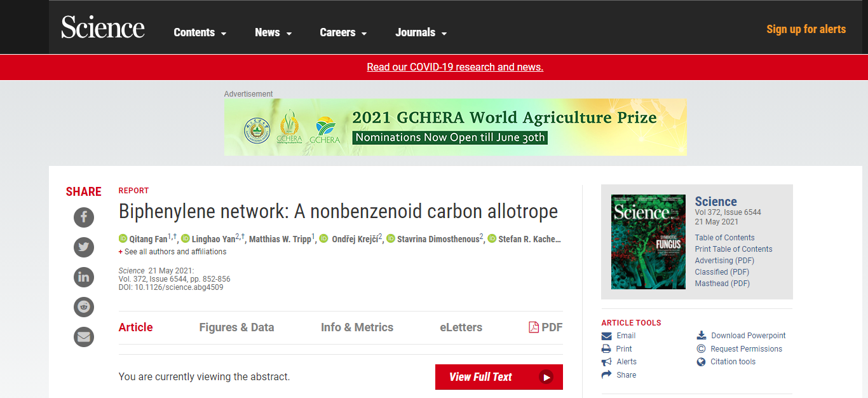Image resolution: width=868 pixels, height=398 pixels.
Task: Click the Alerts megaphone icon
Action: tap(607, 362)
